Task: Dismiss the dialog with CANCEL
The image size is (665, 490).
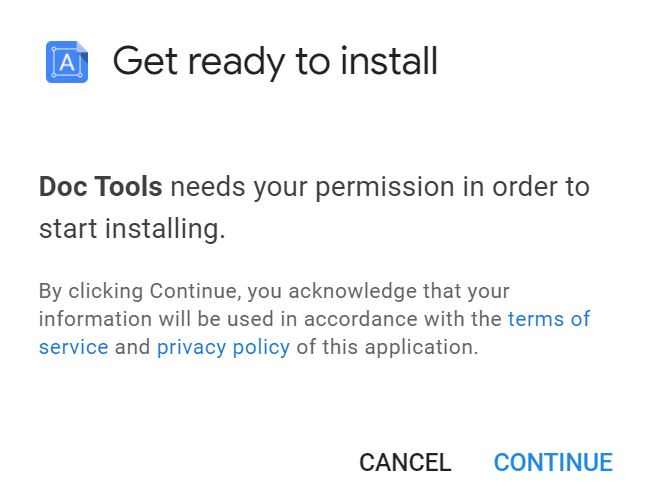Action: click(405, 462)
